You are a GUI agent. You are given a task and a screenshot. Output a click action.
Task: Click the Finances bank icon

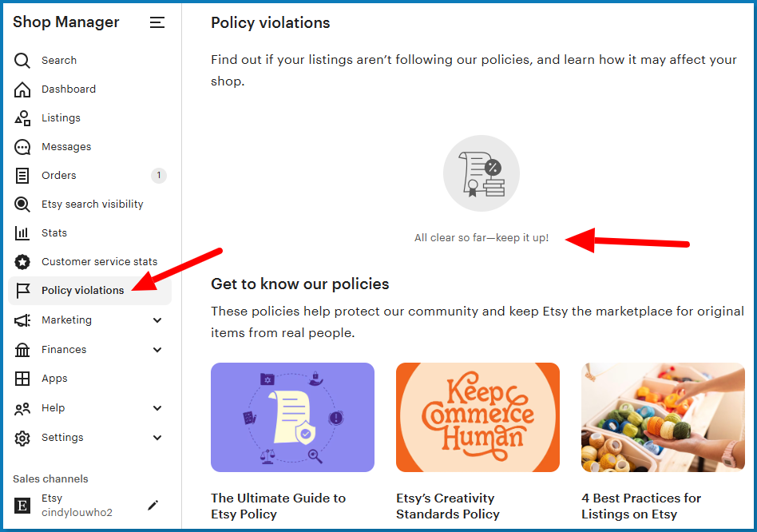click(x=22, y=350)
